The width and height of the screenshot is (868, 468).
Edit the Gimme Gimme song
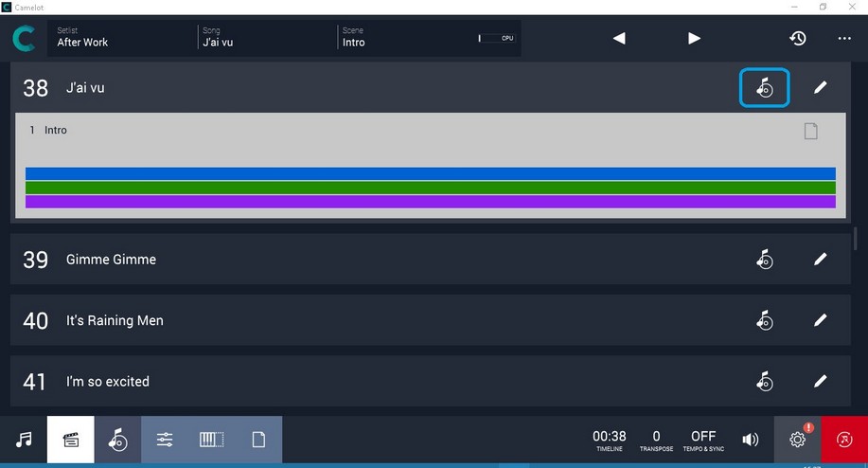pos(820,260)
